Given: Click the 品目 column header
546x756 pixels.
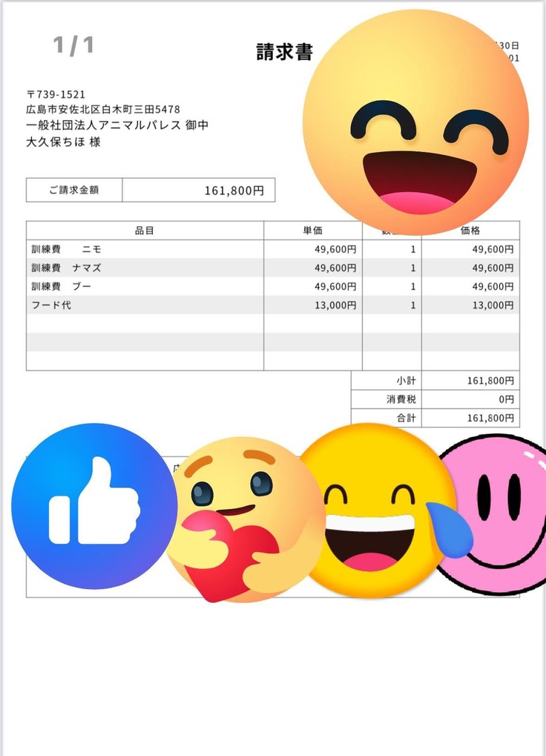Looking at the screenshot, I should click(x=145, y=231).
